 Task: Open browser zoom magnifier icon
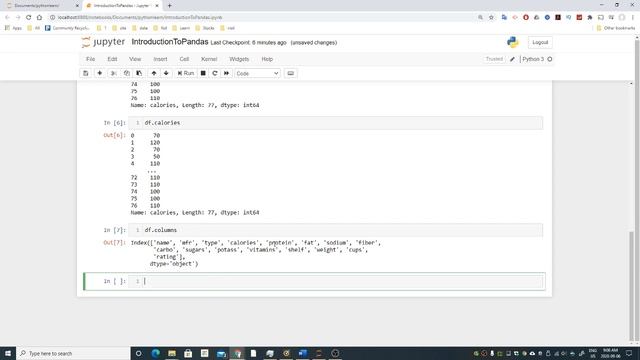480,17
